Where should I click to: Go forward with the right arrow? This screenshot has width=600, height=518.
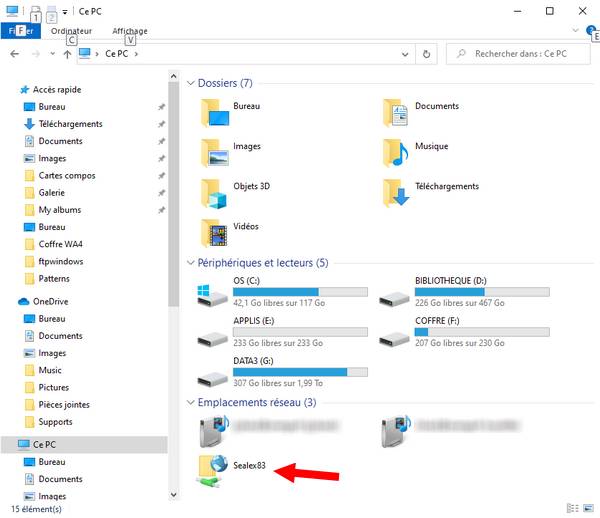(x=36, y=54)
